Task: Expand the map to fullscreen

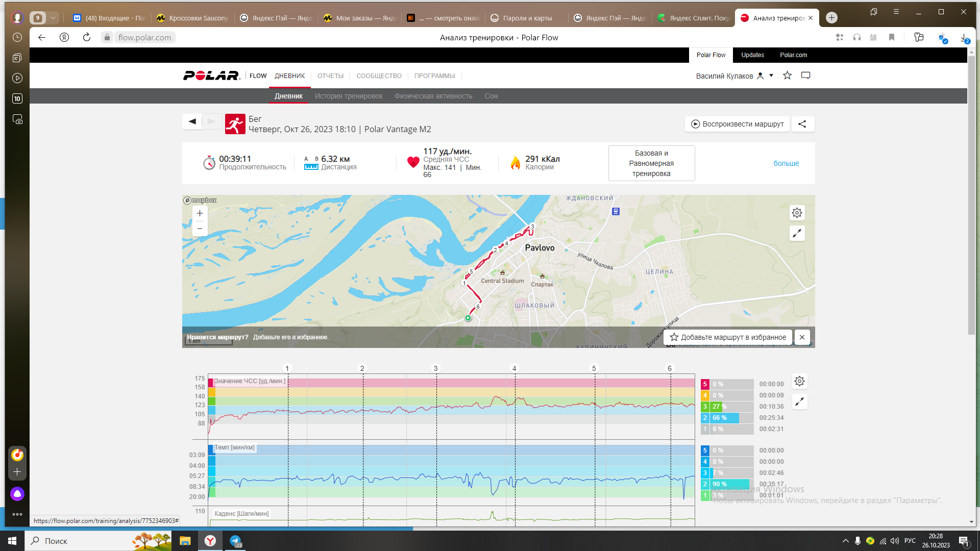Action: pyautogui.click(x=797, y=233)
